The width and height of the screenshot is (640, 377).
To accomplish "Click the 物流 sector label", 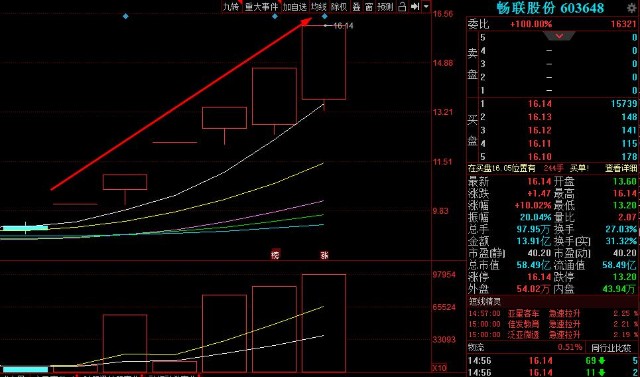I will tap(475, 348).
